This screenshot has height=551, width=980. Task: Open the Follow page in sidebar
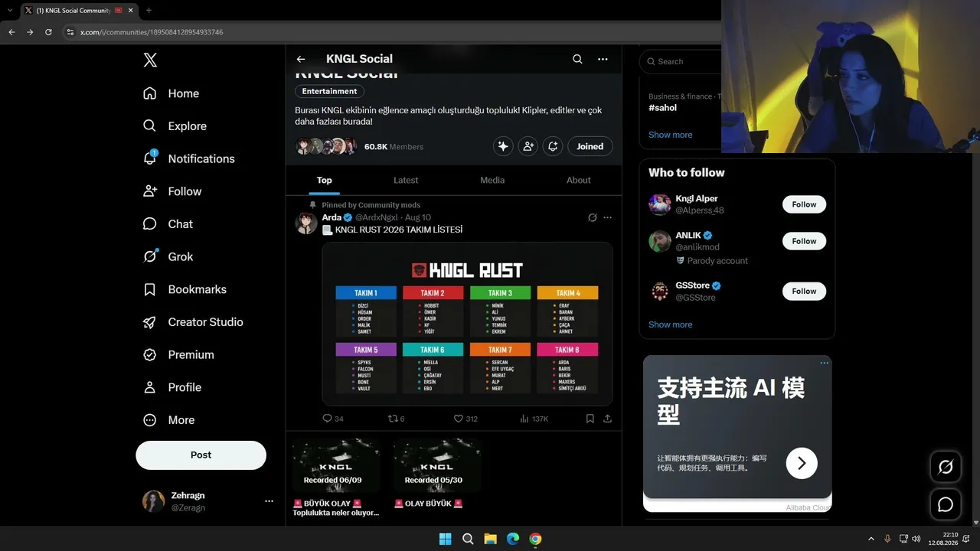(173, 191)
